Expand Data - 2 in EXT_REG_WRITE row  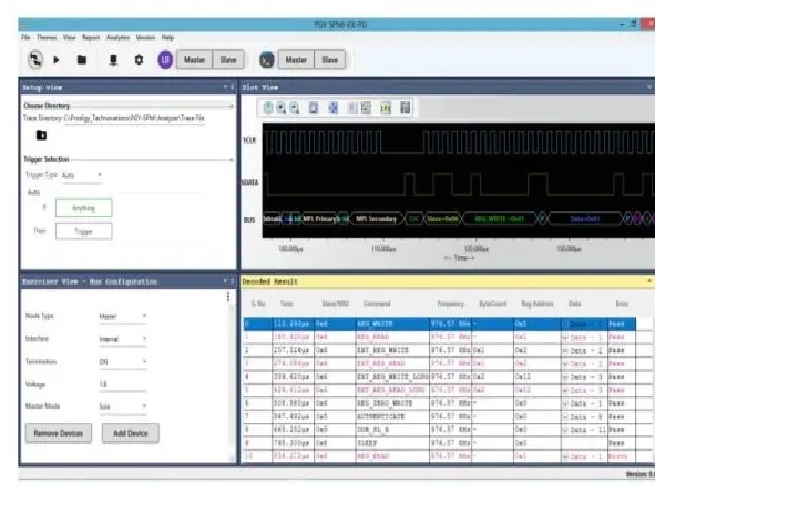(565, 351)
